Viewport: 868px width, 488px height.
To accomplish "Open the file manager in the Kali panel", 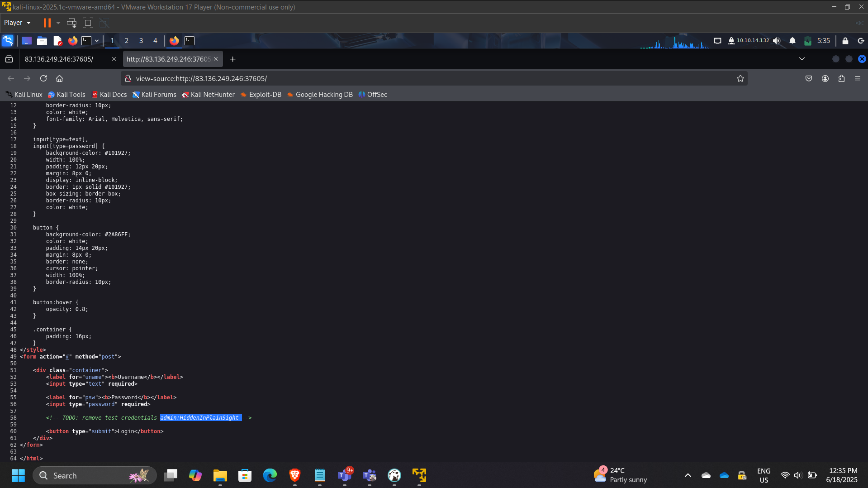I will coord(42,41).
